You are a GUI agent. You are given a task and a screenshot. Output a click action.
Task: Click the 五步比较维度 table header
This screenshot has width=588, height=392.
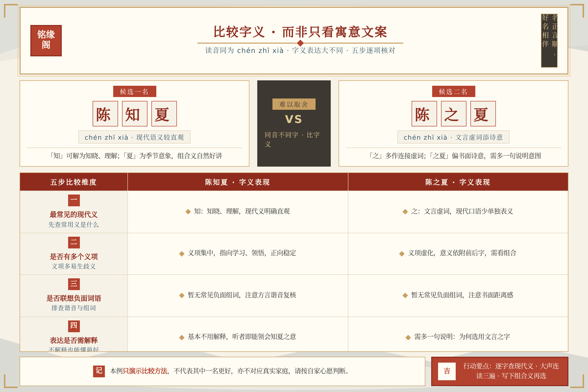point(74,182)
